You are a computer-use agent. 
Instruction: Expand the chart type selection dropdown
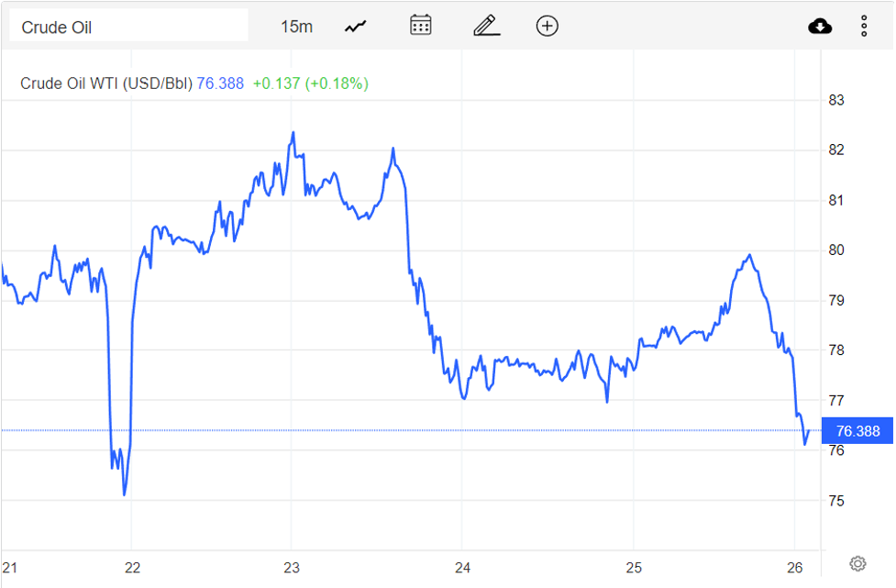354,26
